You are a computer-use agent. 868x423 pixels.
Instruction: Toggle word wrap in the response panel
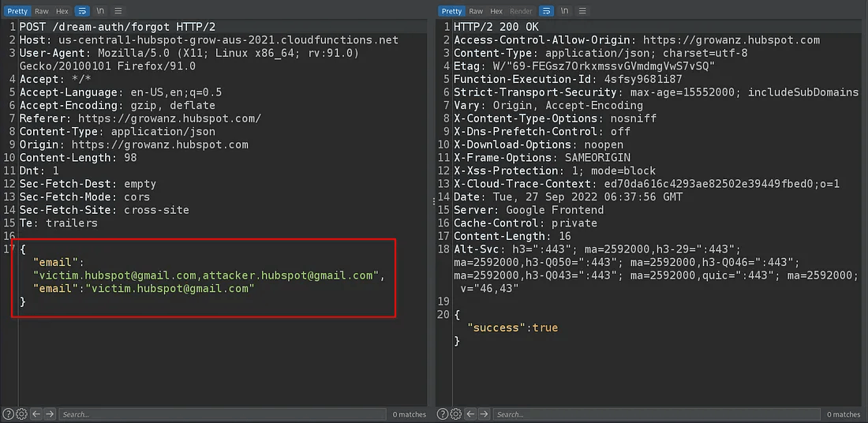click(546, 11)
